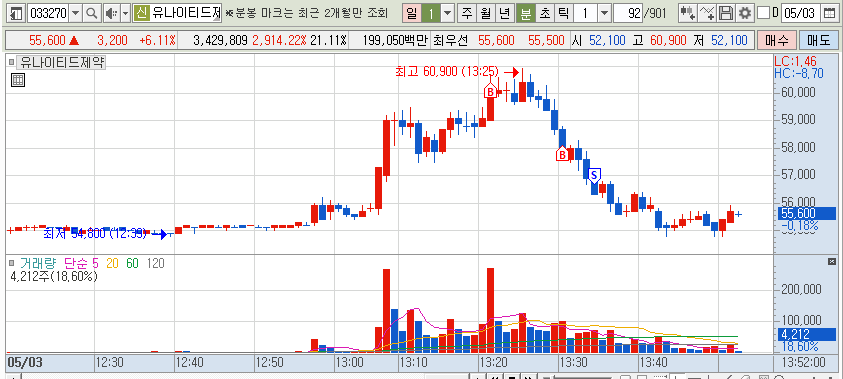This screenshot has width=843, height=379.
Task: Click the lower red B buy marker
Action: click(x=562, y=154)
